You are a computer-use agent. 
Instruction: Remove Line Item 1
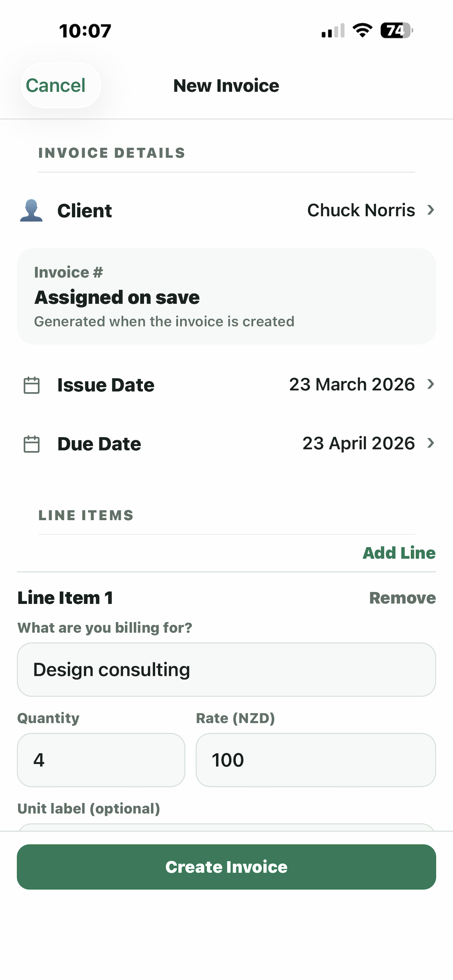coord(403,598)
